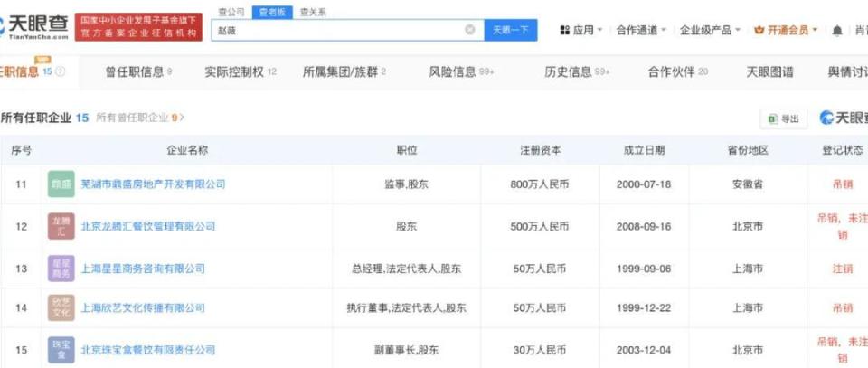Select the 曾任职信息 tab
The image size is (868, 368).
click(138, 72)
